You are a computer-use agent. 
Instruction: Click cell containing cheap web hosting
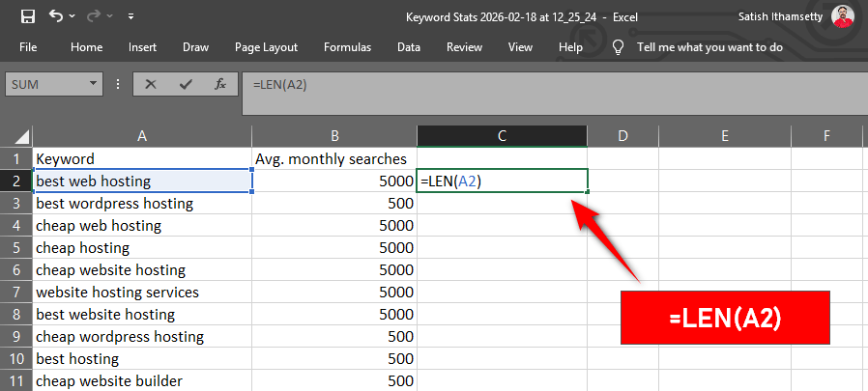click(x=142, y=226)
